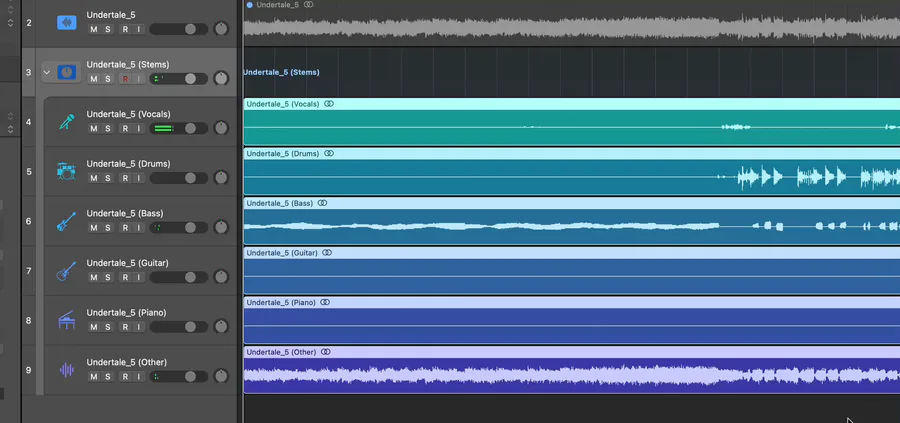Click loop icon on Undertale_5 region header

click(309, 5)
